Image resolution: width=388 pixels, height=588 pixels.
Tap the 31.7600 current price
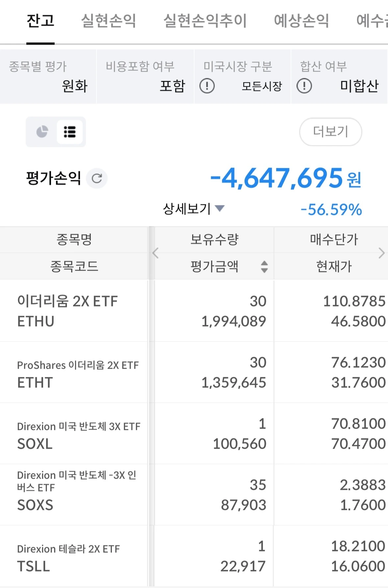coord(358,382)
